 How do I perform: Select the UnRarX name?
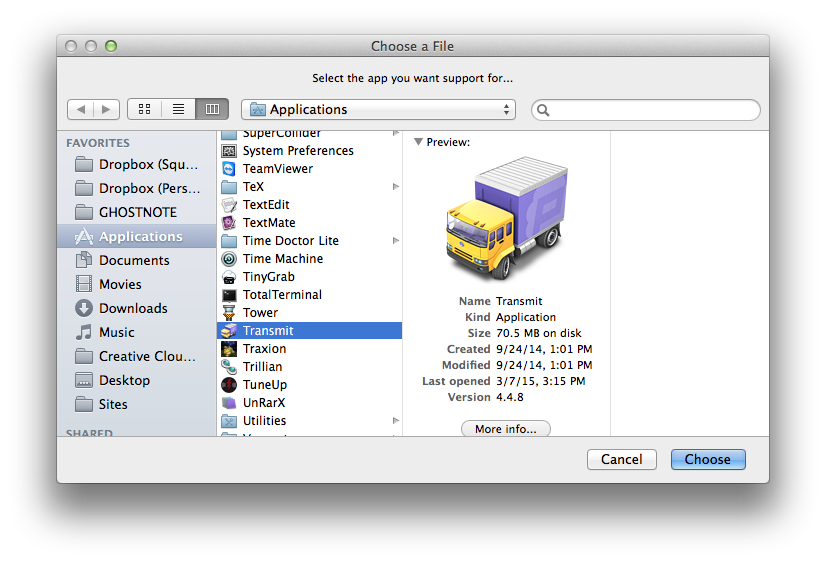[264, 403]
